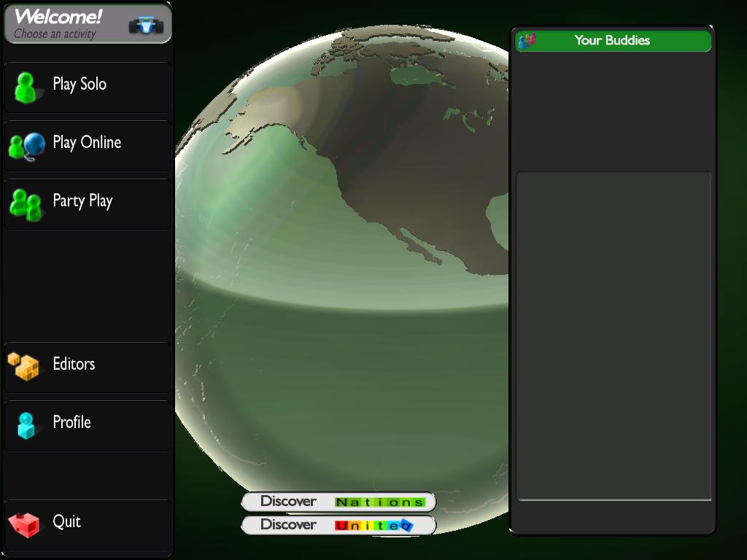Go to the Profile menu entry

(71, 422)
